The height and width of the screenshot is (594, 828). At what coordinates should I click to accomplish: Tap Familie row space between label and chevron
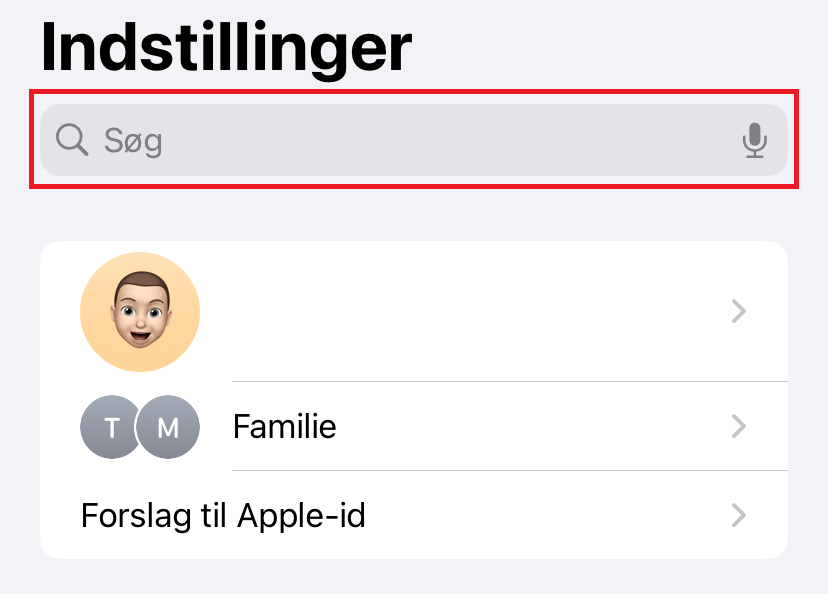click(x=530, y=428)
